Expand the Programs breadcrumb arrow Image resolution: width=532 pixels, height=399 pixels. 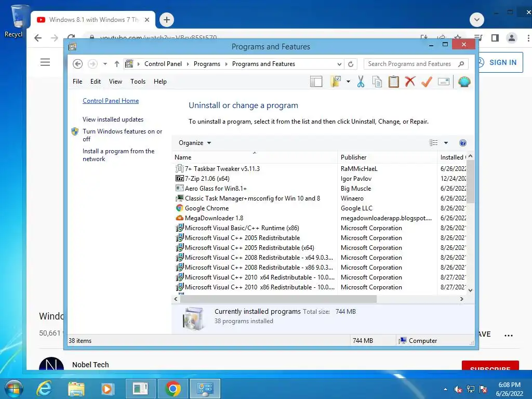(227, 64)
